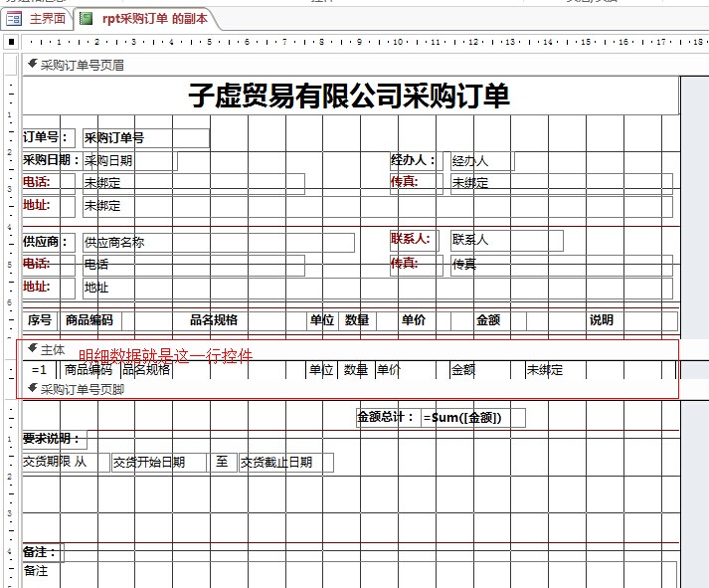Select the 要求说明： label
709x588 pixels.
coord(55,439)
